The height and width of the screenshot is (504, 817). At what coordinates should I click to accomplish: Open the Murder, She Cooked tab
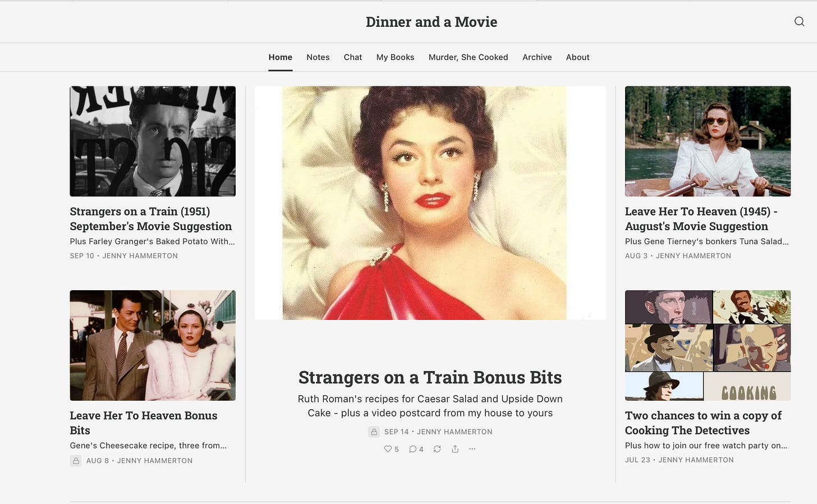pyautogui.click(x=468, y=57)
